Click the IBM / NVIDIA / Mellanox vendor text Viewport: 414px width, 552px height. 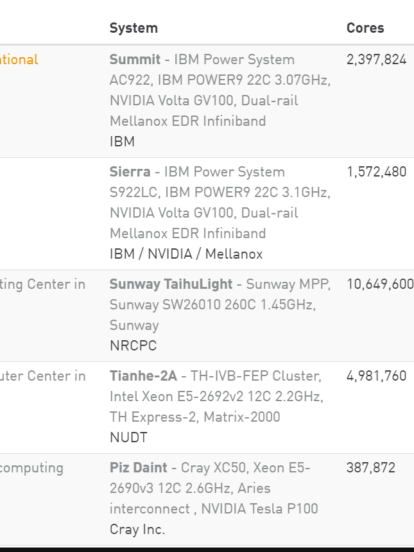(x=186, y=254)
